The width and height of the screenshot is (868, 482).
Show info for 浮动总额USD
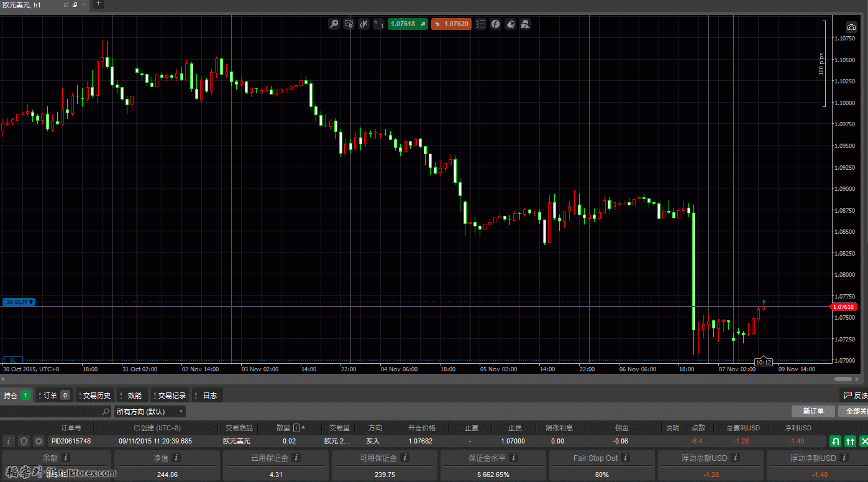click(735, 458)
